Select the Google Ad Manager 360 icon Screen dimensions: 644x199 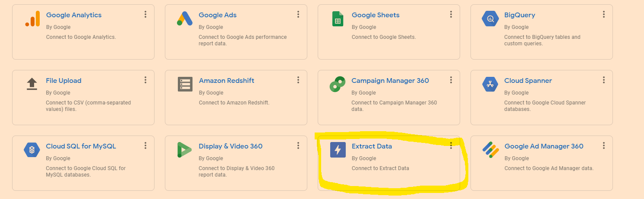coord(490,150)
